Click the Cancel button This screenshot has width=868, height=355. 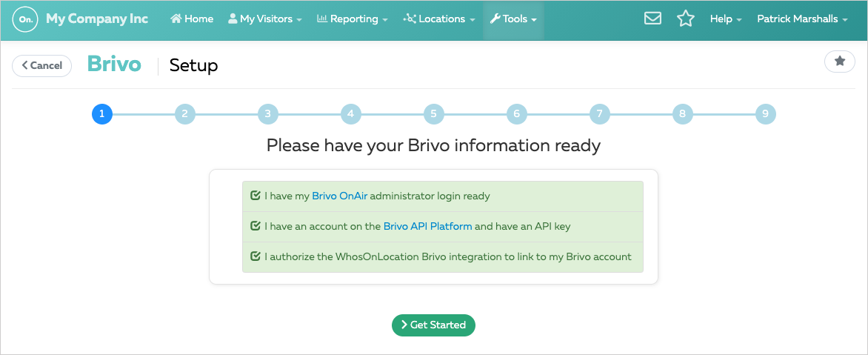42,66
